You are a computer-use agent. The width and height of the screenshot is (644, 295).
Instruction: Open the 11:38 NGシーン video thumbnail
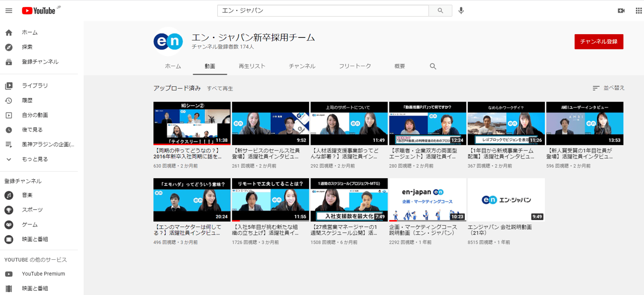click(x=192, y=123)
